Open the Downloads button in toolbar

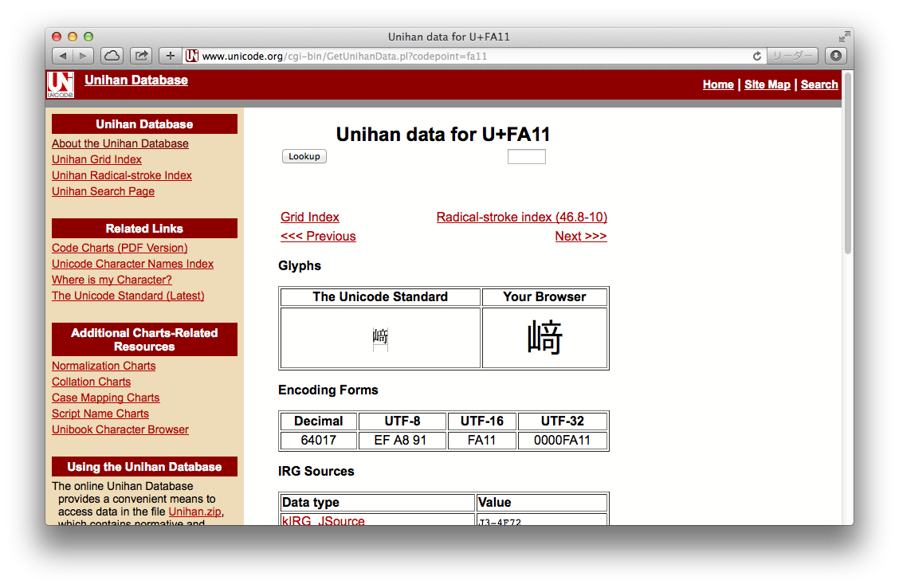[836, 56]
